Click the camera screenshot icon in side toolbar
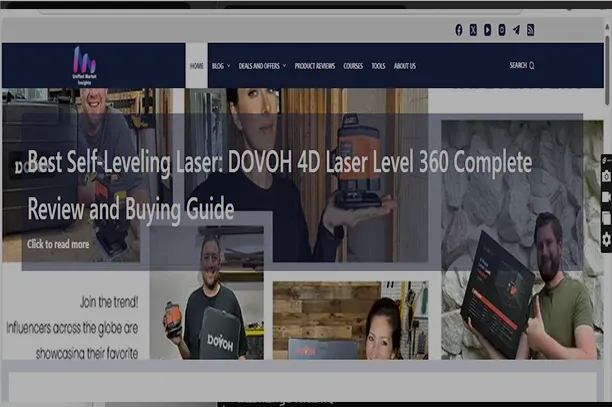The height and width of the screenshot is (407, 612). [607, 176]
